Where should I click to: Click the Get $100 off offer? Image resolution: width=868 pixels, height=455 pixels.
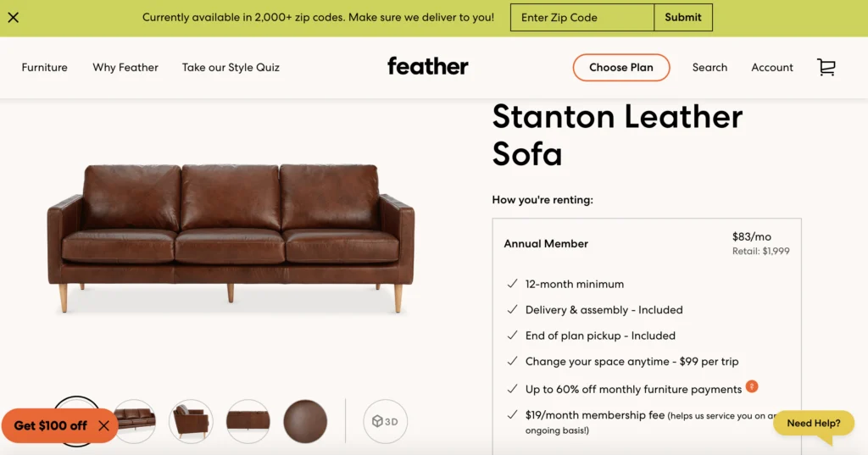50,426
